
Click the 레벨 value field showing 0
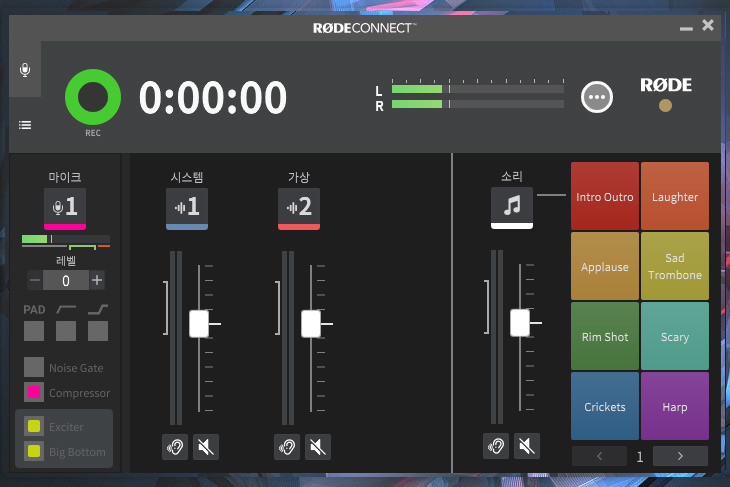tap(66, 280)
